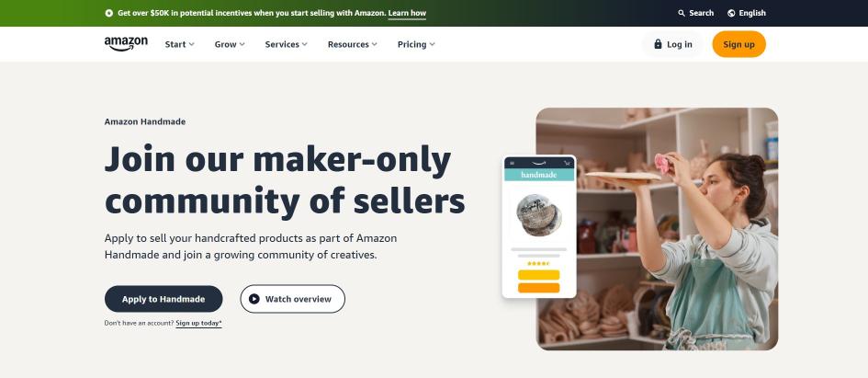Viewport: 868px width, 378px height.
Task: Click the orange Sign up button
Action: (738, 44)
